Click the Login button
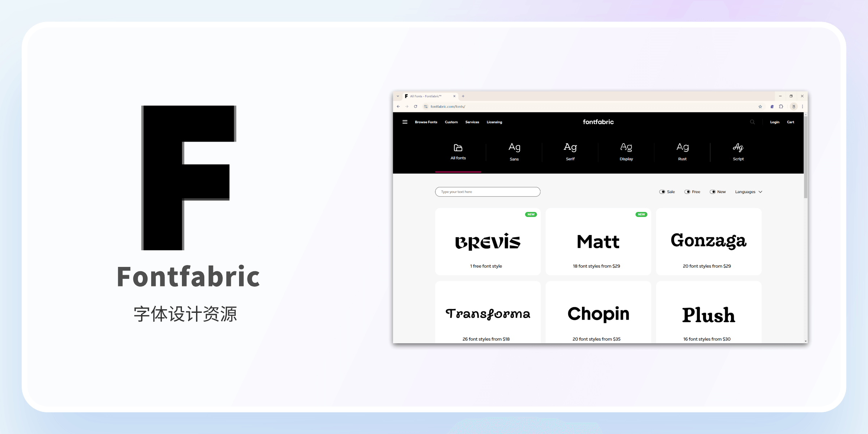This screenshot has width=868, height=434. click(774, 122)
